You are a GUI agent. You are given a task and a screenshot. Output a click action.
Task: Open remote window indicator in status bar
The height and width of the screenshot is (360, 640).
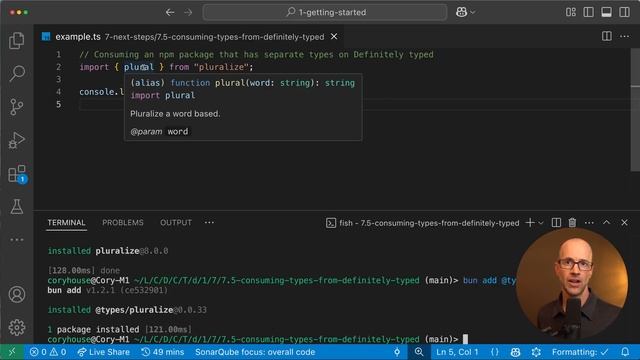point(12,352)
